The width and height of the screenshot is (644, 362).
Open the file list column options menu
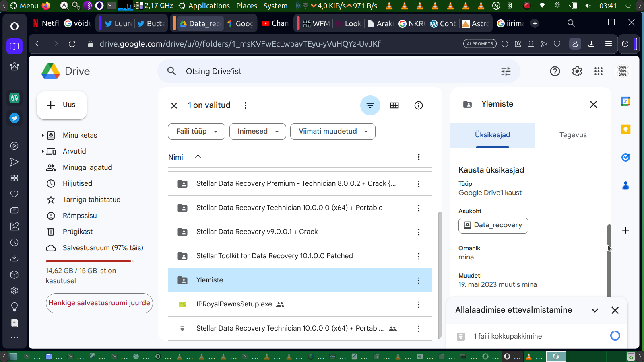pyautogui.click(x=419, y=157)
